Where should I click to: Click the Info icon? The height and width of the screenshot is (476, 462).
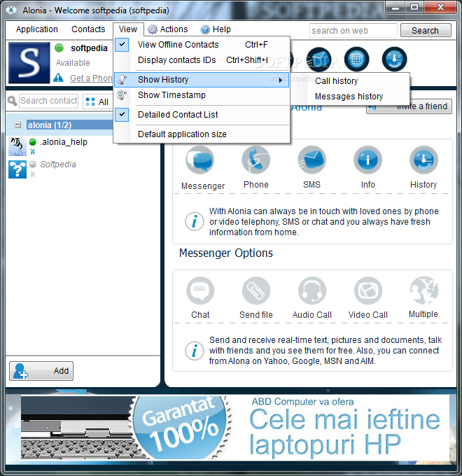[367, 160]
